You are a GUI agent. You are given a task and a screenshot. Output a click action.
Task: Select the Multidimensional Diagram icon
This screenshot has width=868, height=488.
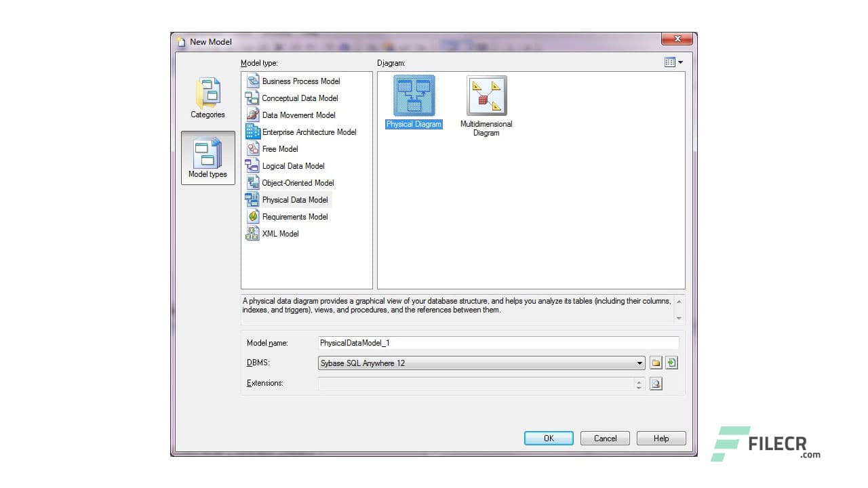coord(486,95)
